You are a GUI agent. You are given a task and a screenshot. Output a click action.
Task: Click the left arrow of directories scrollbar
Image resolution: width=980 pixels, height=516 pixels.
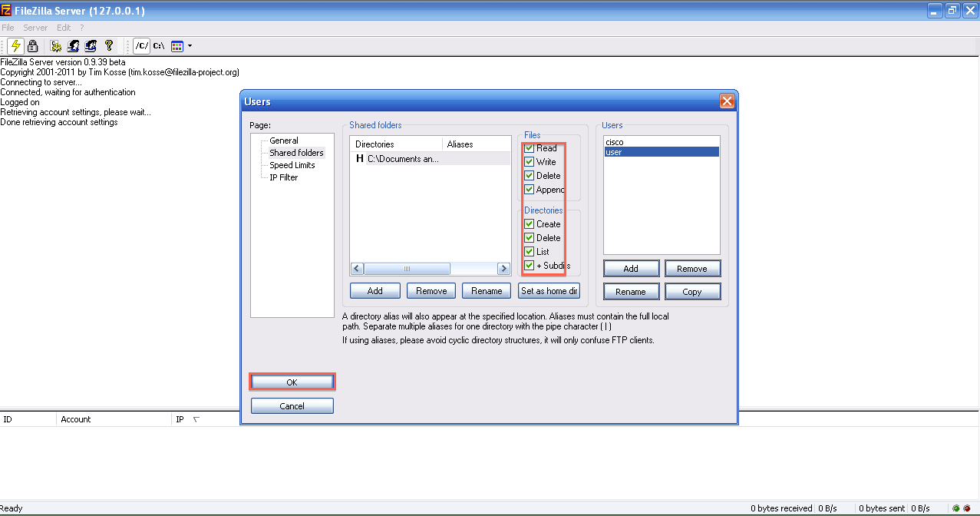(357, 269)
